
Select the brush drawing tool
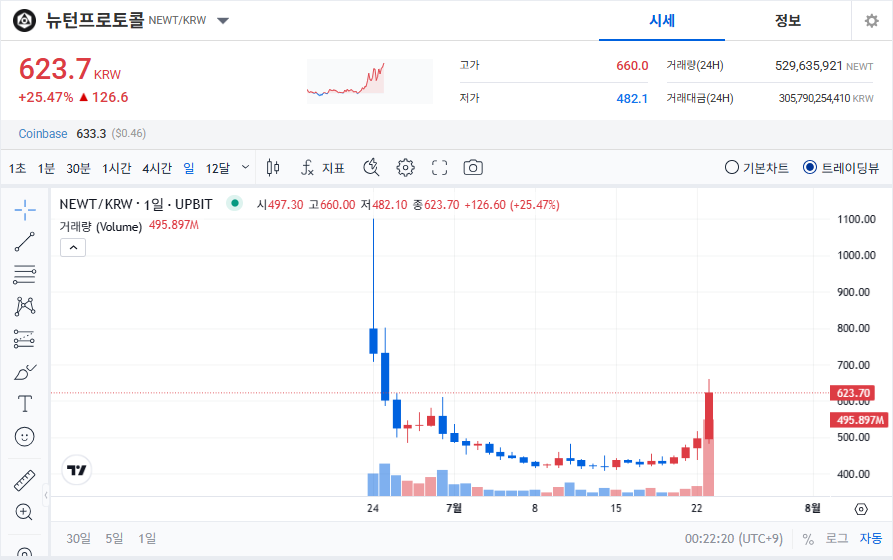coord(24,373)
